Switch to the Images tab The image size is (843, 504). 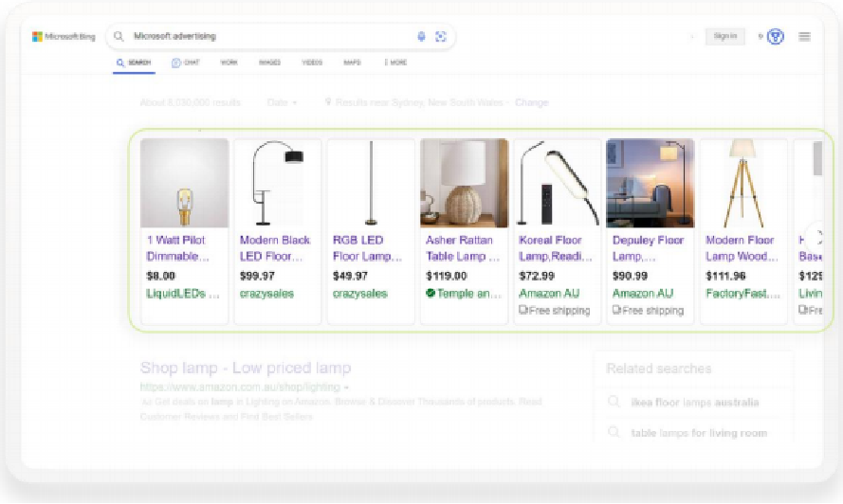pos(269,63)
